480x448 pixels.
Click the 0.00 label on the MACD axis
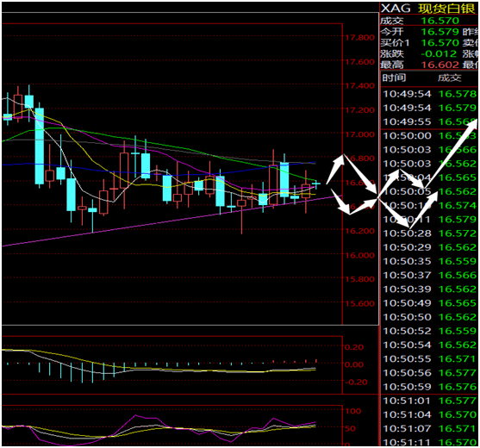pyautogui.click(x=354, y=364)
